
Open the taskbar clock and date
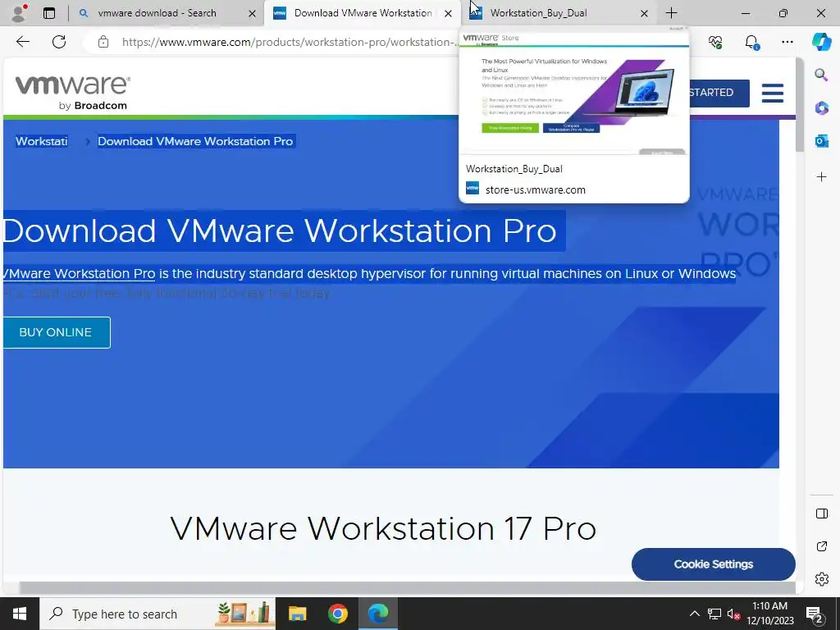[769, 614]
